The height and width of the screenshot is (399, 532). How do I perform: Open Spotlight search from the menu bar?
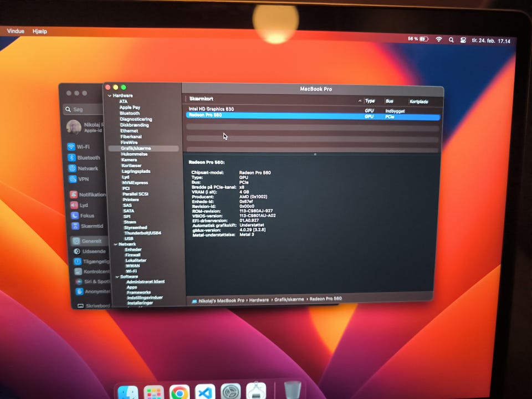point(451,40)
